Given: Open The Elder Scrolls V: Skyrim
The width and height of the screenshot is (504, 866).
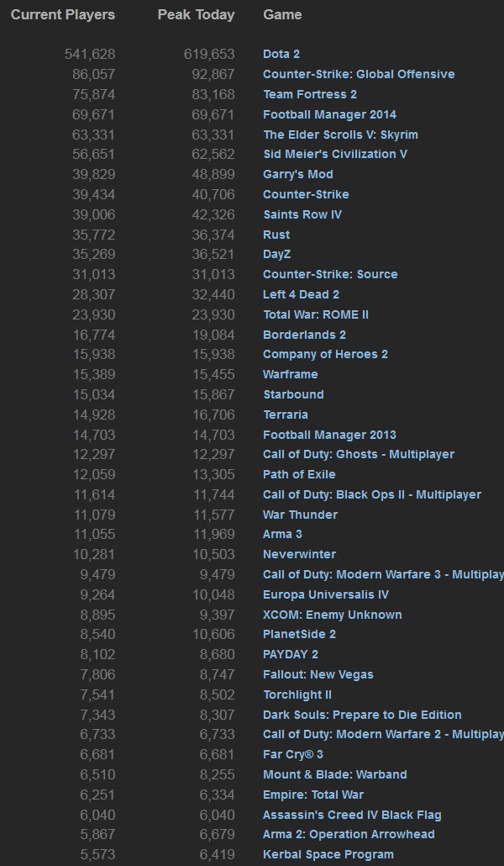Looking at the screenshot, I should click(x=340, y=135).
